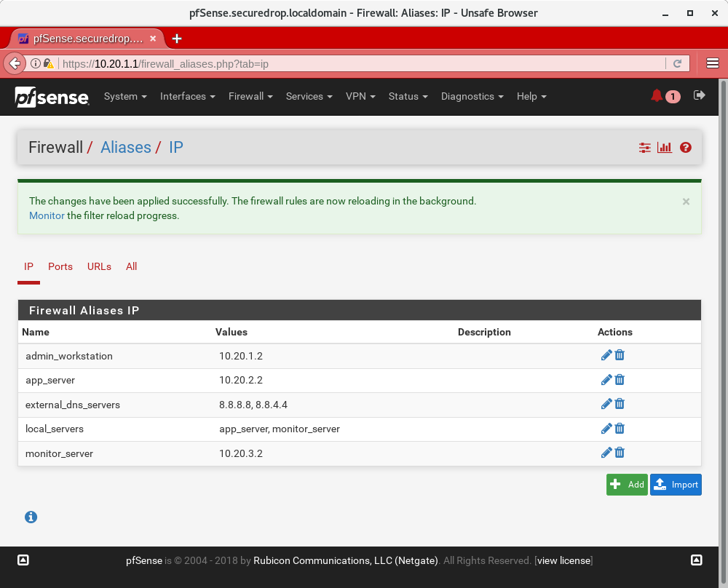This screenshot has height=588, width=728.
Task: Delete the external_dns_servers alias
Action: coord(620,404)
